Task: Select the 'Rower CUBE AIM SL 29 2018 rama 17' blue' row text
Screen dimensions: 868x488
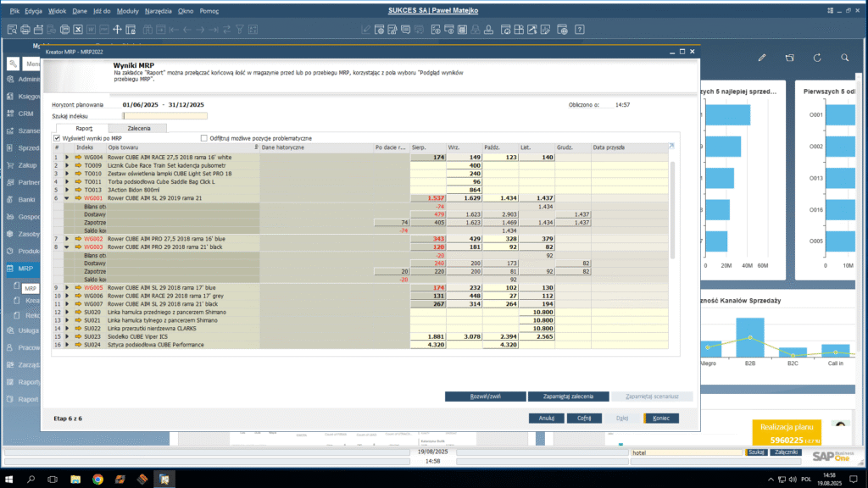Action: 162,288
